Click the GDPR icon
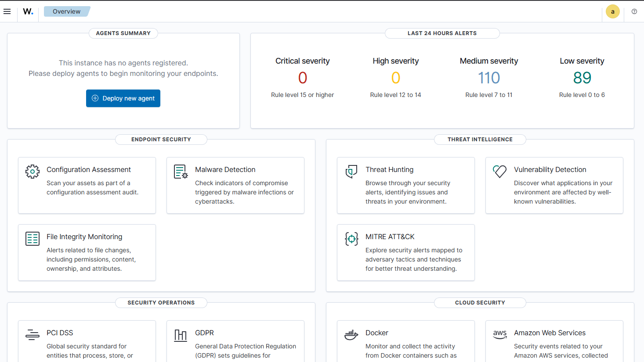Screen dimensions: 644x362 point(181,335)
